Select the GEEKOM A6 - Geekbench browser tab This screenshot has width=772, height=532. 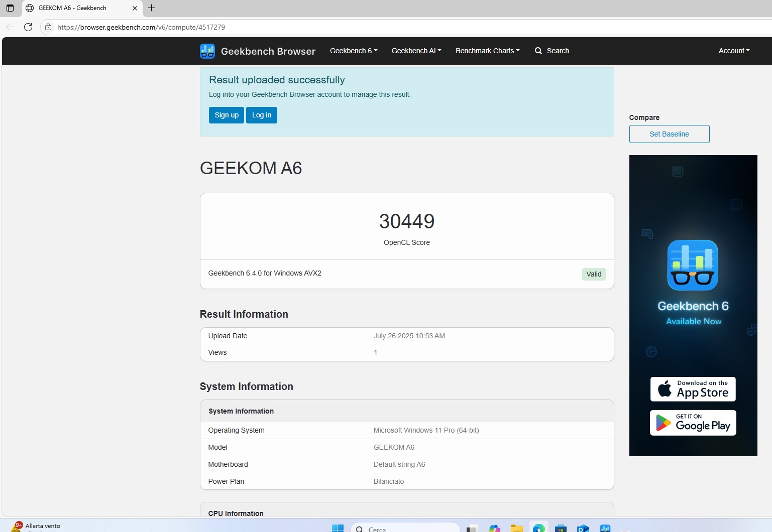pos(82,8)
